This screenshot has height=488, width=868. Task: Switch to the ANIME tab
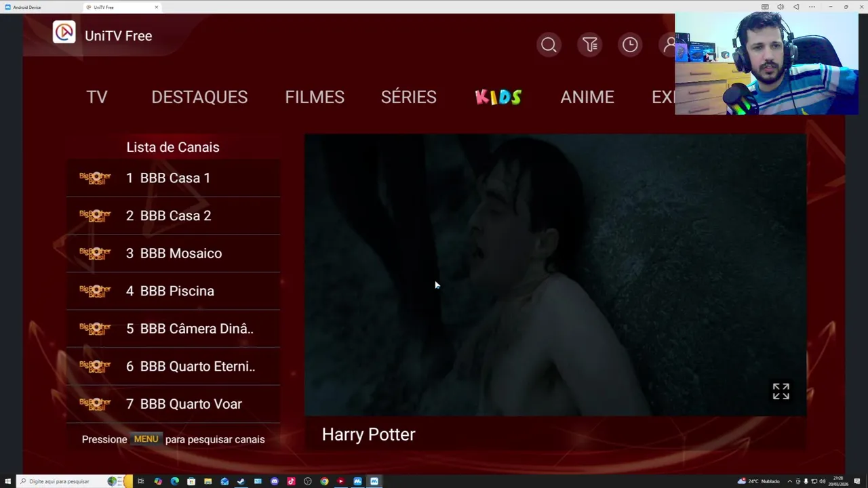[x=587, y=97]
